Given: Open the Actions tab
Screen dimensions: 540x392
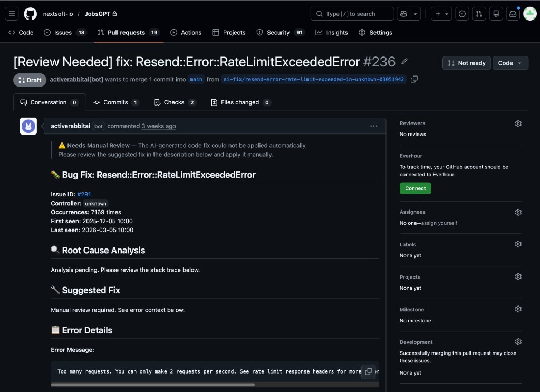Looking at the screenshot, I should click(x=186, y=32).
